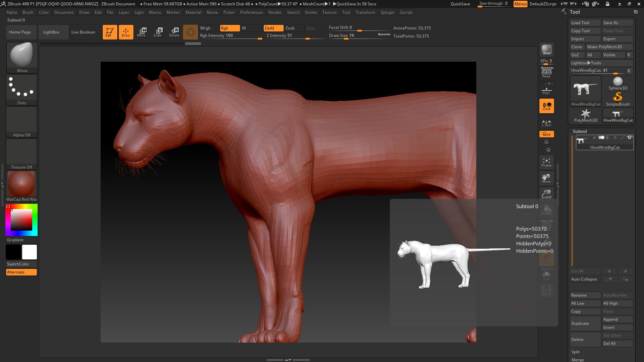644x362 pixels.
Task: Open the Zplugin menu
Action: click(387, 12)
